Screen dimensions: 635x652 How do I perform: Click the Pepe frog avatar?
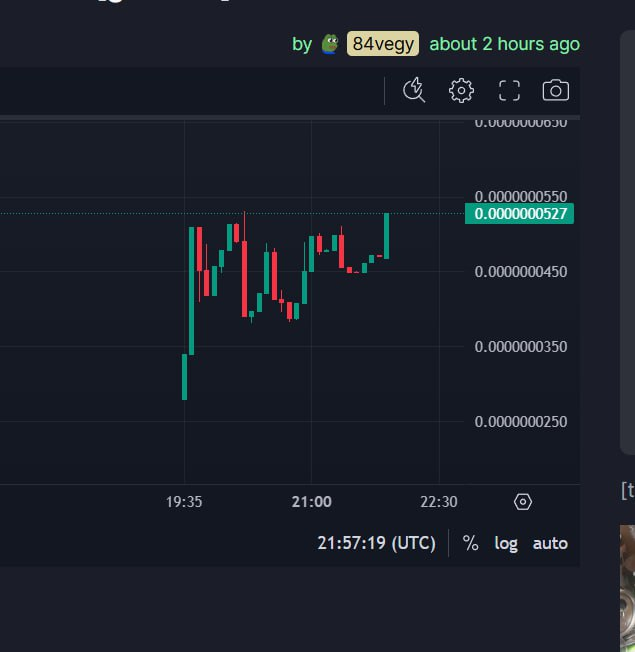(x=330, y=44)
